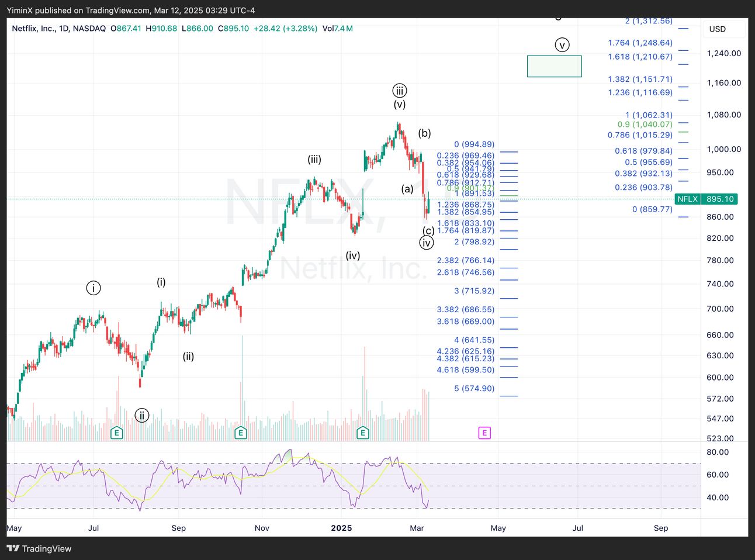Click the 0.382 (932.13) projection label
The width and height of the screenshot is (755, 560).
point(644,174)
